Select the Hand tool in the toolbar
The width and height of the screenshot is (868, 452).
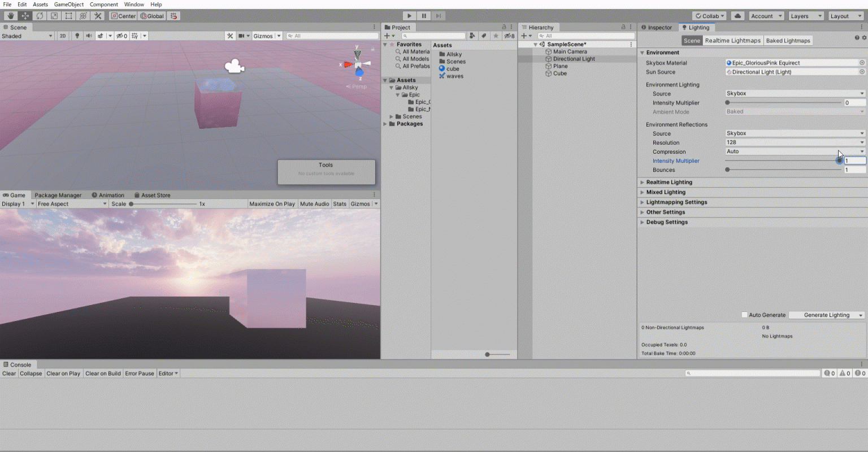click(10, 15)
